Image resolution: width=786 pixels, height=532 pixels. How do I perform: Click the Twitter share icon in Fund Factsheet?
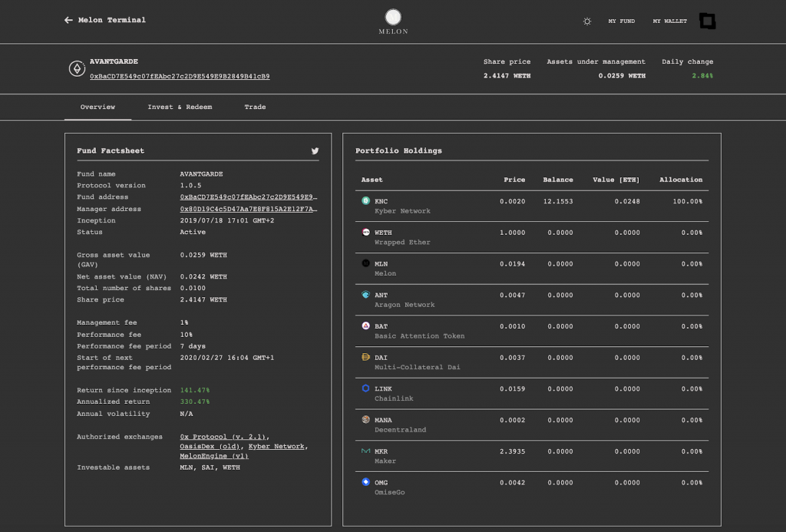[315, 151]
